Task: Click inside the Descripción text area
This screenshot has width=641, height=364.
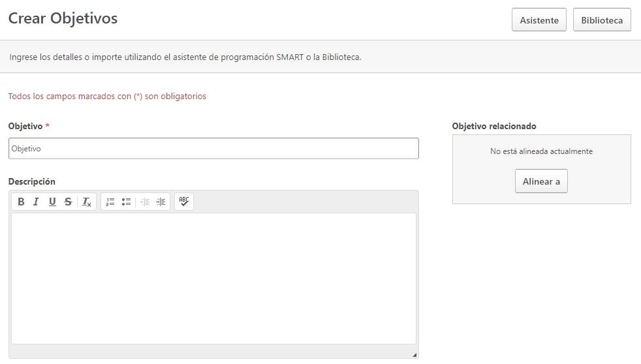Action: tap(213, 279)
